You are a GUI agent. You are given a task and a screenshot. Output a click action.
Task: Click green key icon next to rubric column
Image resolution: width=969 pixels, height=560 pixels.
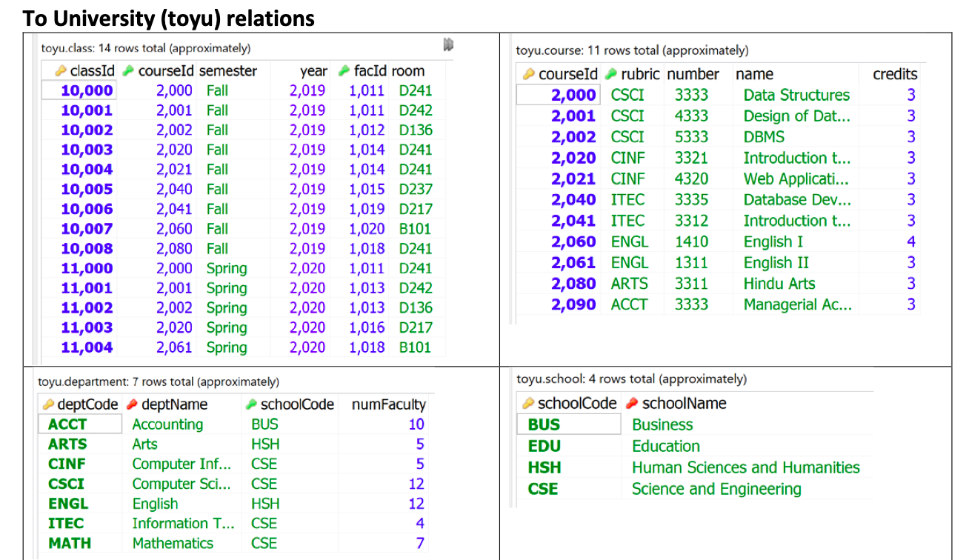click(x=609, y=74)
